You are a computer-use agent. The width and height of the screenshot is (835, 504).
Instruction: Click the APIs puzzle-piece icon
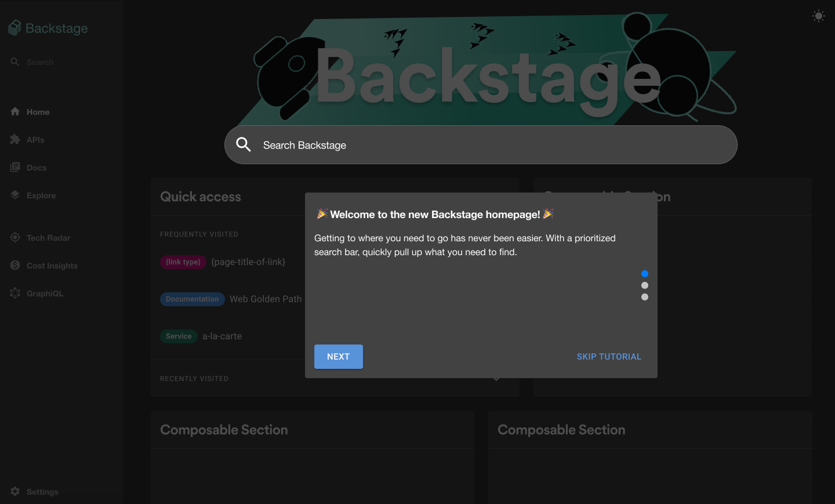15,139
